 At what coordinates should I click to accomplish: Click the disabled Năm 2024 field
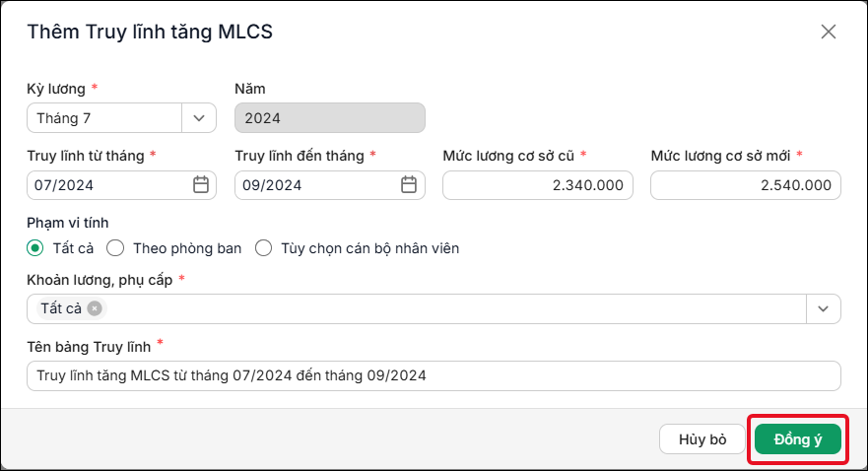tap(329, 118)
